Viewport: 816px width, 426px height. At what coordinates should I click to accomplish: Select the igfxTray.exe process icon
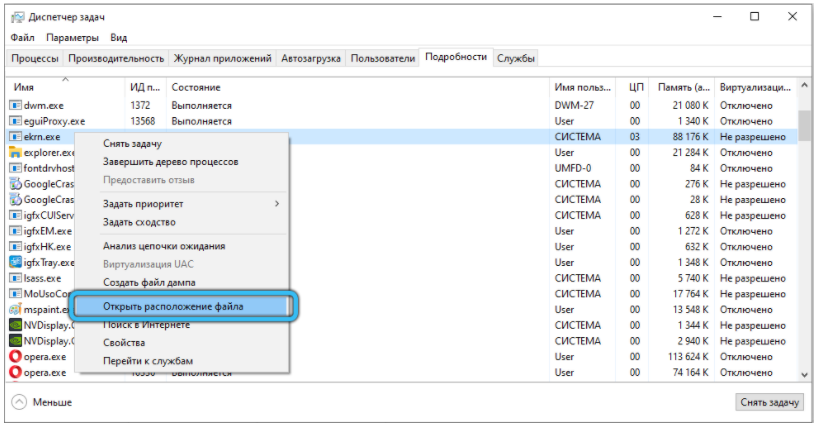pyautogui.click(x=15, y=263)
